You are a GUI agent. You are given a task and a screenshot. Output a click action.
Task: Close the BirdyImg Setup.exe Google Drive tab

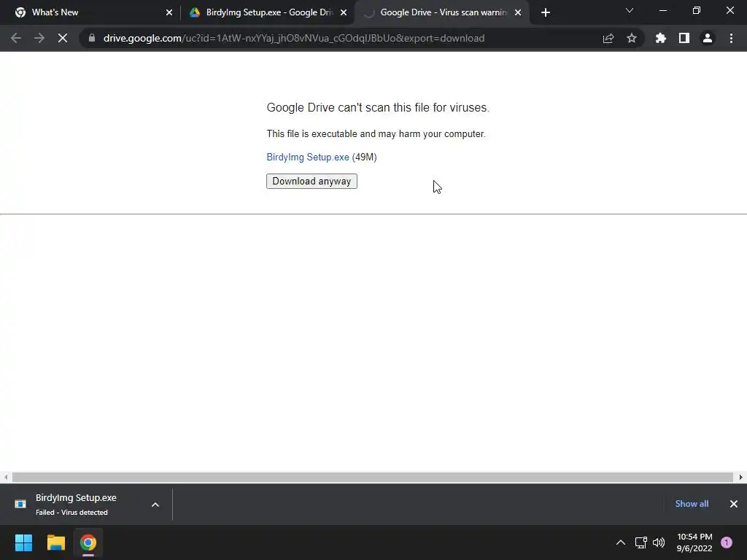tap(344, 12)
